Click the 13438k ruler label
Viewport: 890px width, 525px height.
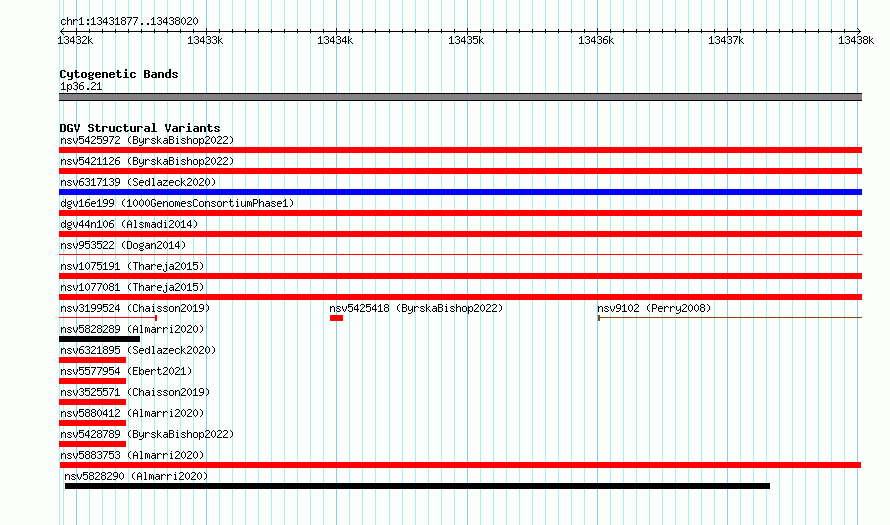click(856, 40)
